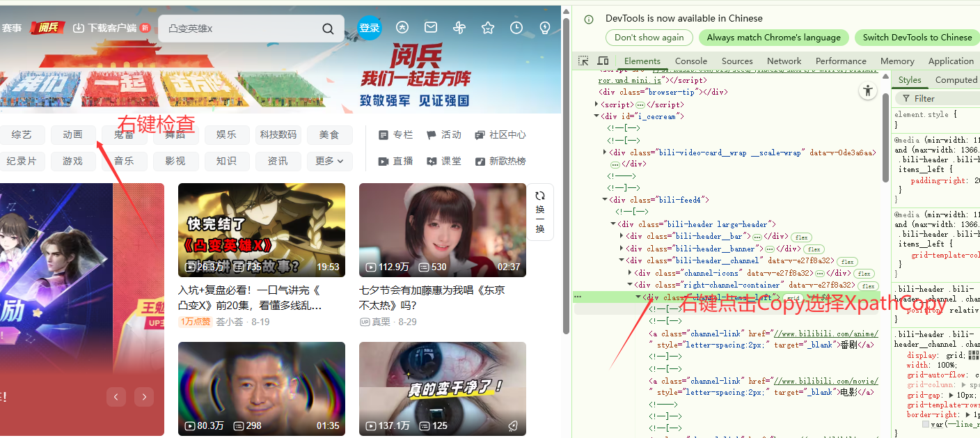Click the grid editor icon beside display: grid

click(x=974, y=355)
